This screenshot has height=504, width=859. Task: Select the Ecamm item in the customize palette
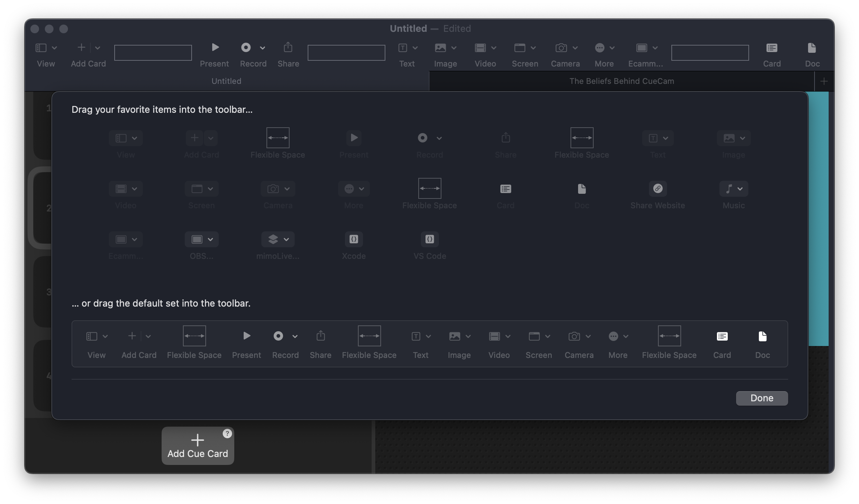pyautogui.click(x=126, y=245)
